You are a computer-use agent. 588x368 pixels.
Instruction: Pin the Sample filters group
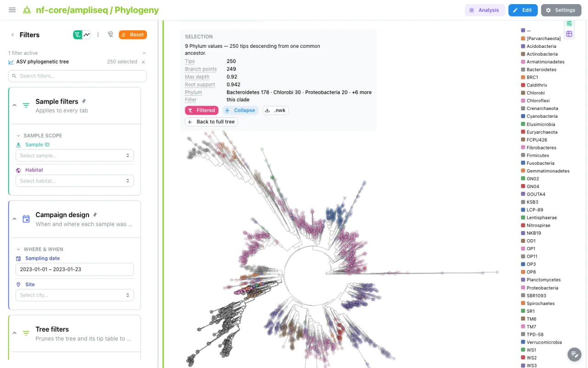[x=84, y=101]
